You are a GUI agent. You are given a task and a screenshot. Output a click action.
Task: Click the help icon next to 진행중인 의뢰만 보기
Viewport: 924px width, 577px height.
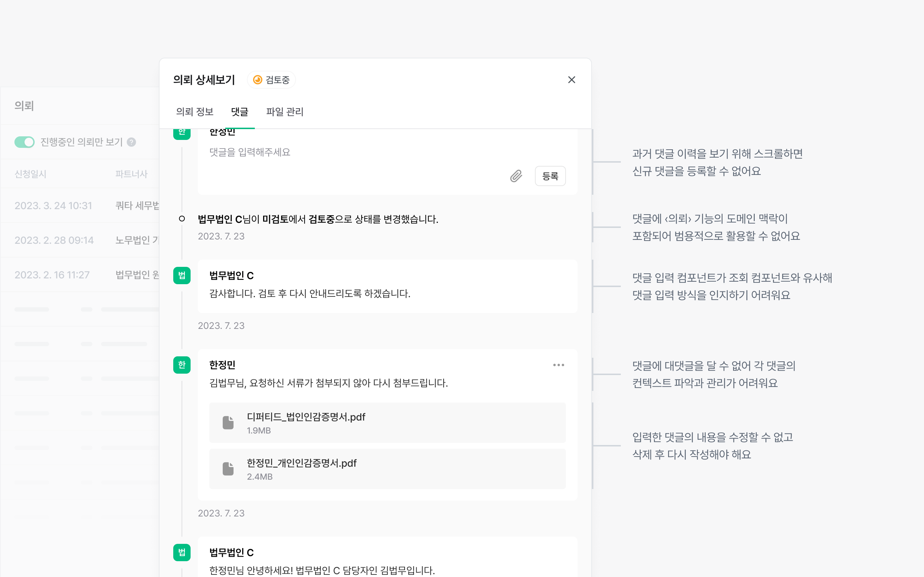coord(132,142)
